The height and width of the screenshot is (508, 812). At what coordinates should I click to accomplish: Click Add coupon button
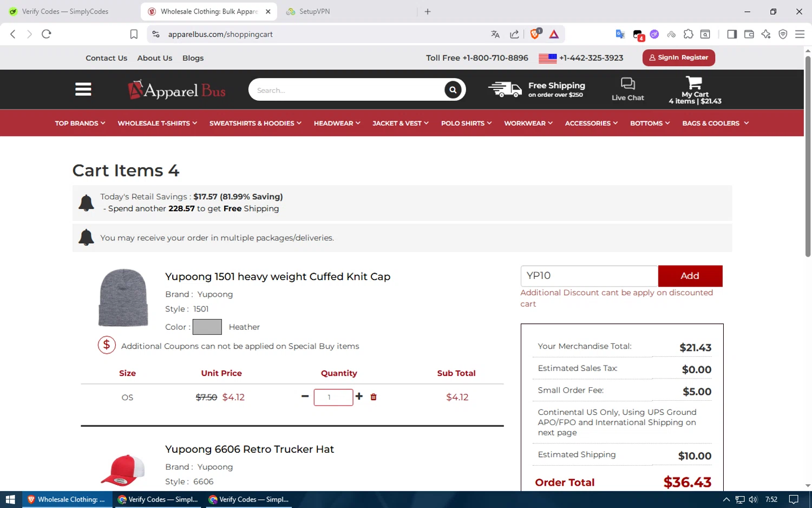point(690,276)
